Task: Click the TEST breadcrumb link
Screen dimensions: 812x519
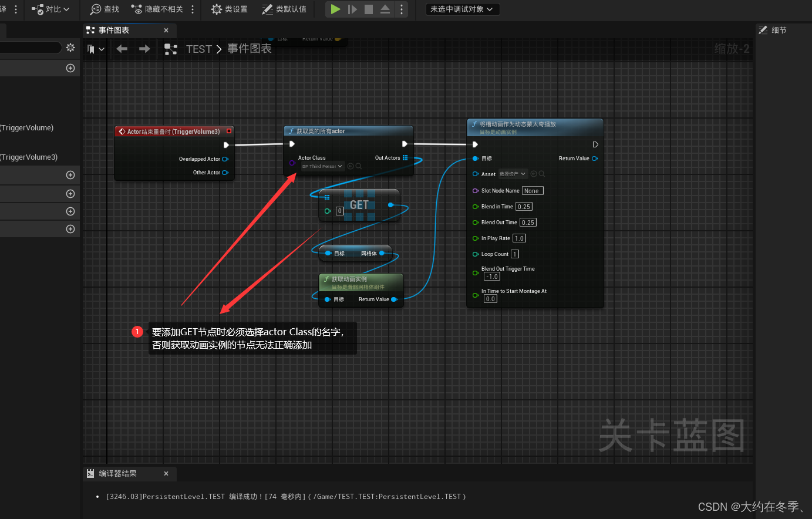Action: click(x=199, y=49)
